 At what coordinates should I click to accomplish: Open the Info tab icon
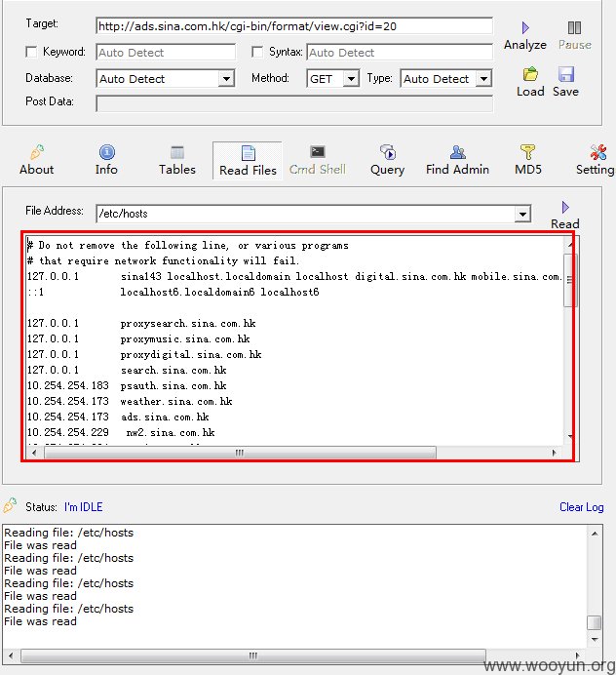[106, 152]
